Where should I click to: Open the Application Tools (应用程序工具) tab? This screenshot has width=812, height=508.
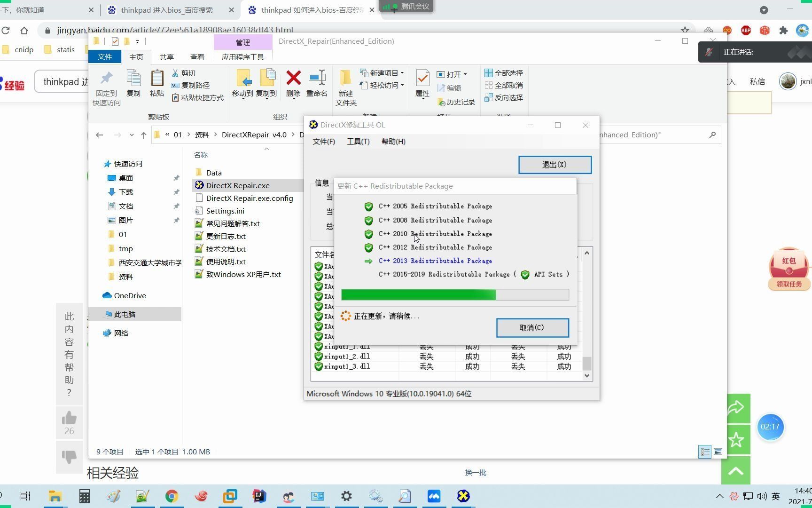tap(242, 57)
